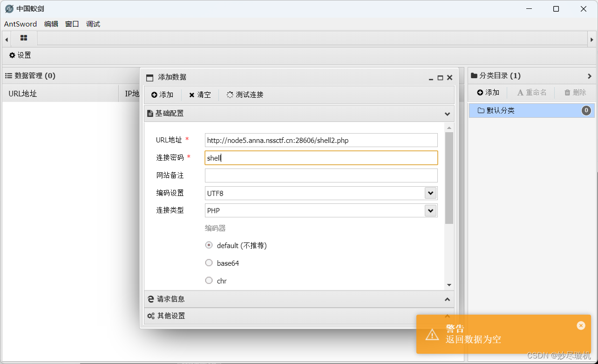Open the 窗口 menu
Screen dimensions: 598x364
pyautogui.click(x=72, y=24)
